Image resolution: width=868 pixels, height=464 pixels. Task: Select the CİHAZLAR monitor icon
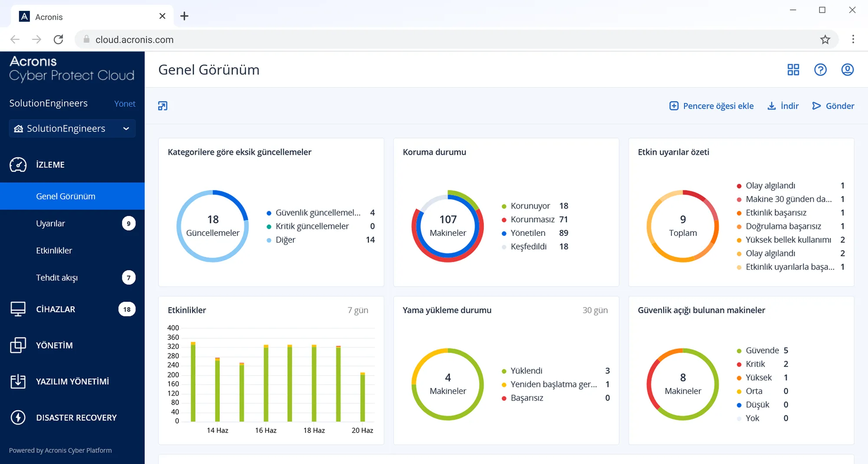tap(18, 309)
